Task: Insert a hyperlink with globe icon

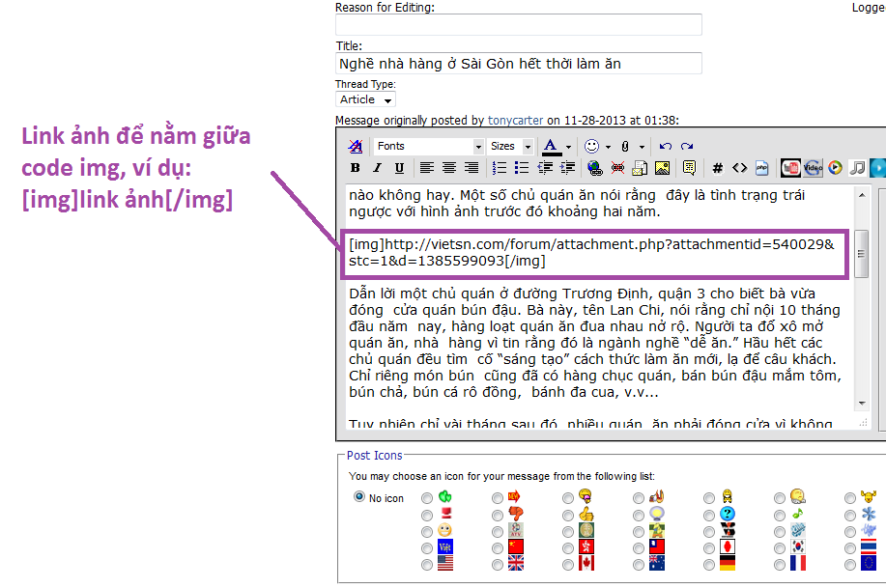Action: coord(594,168)
